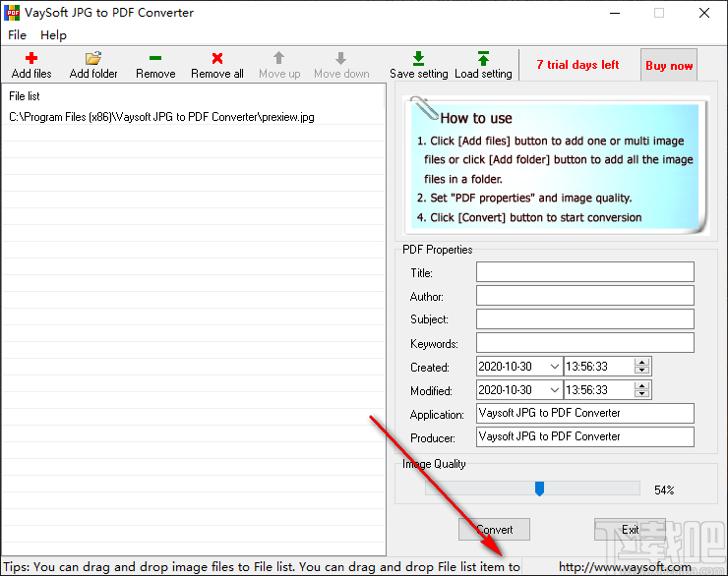Image resolution: width=728 pixels, height=576 pixels.
Task: Increase the Created time with up spinner
Action: click(641, 362)
